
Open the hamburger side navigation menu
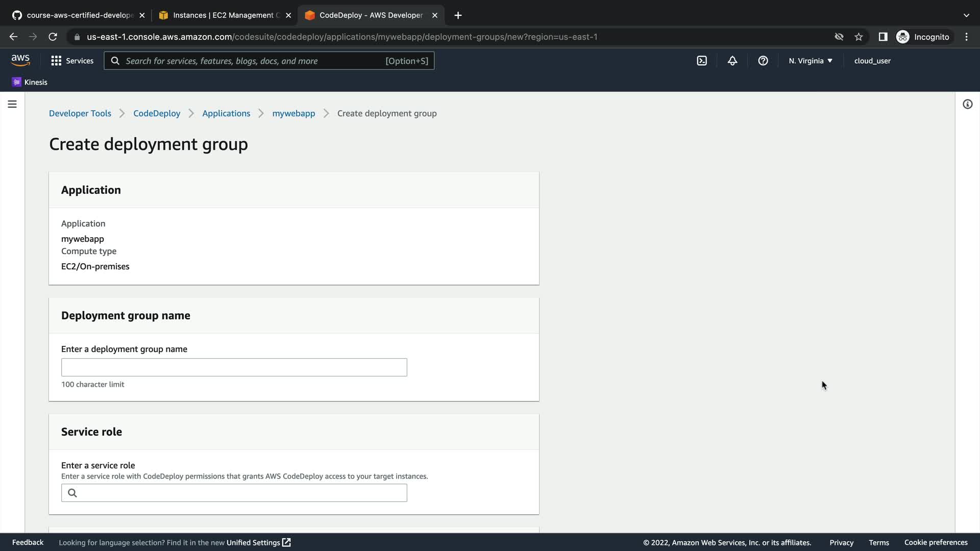click(12, 104)
